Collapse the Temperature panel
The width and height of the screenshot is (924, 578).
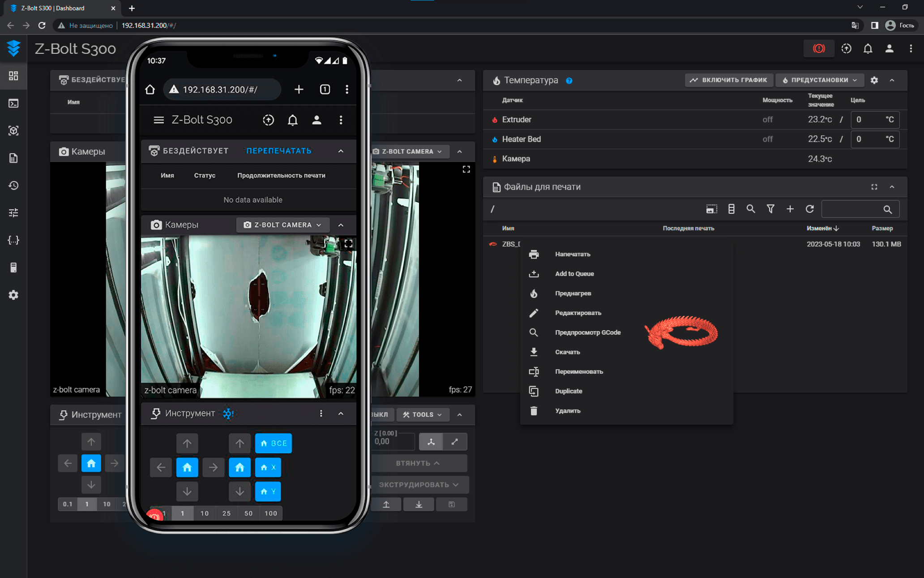point(892,80)
